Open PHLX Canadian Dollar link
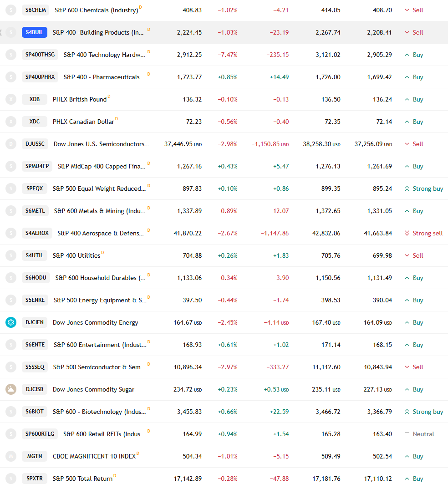 84,122
